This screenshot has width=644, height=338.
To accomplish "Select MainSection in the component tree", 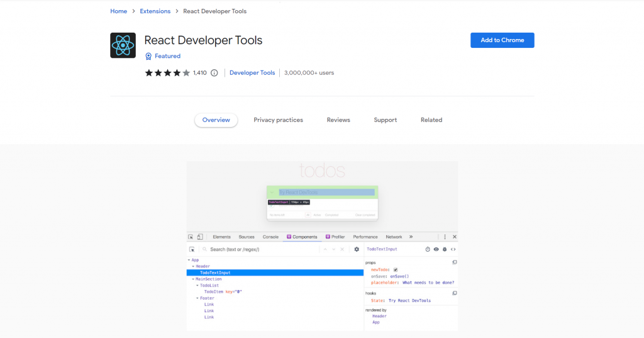I will pos(209,279).
